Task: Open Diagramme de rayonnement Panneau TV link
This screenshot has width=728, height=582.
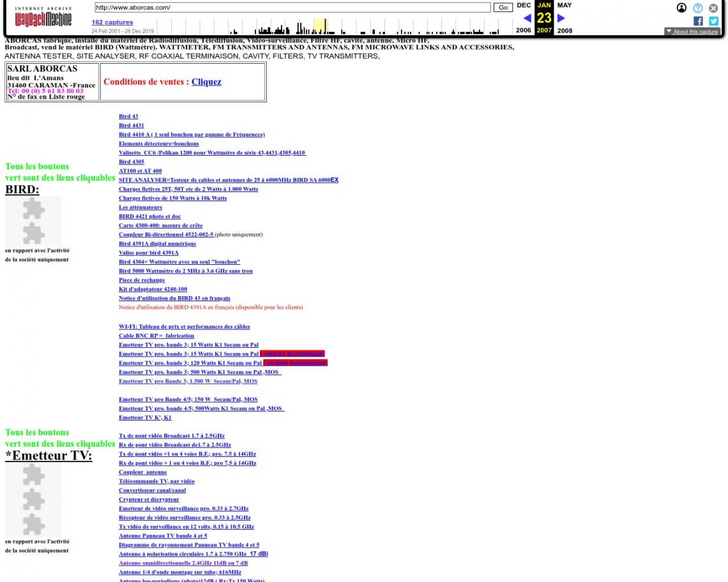Action: (189, 545)
